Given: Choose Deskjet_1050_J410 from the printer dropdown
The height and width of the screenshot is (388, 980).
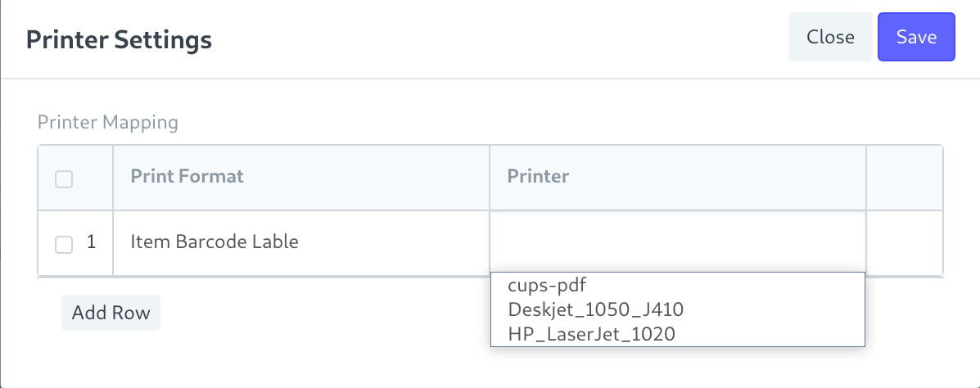Looking at the screenshot, I should click(x=595, y=309).
